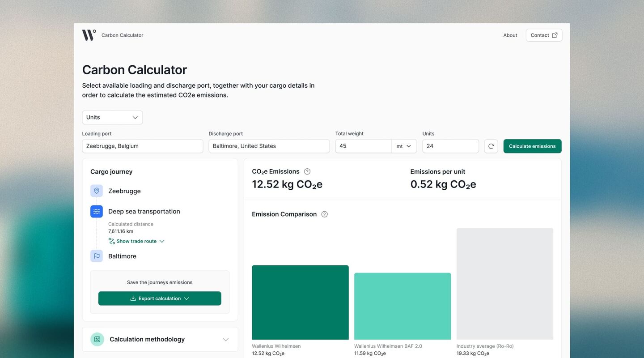Open the Units calculation type dropdown

tap(112, 117)
